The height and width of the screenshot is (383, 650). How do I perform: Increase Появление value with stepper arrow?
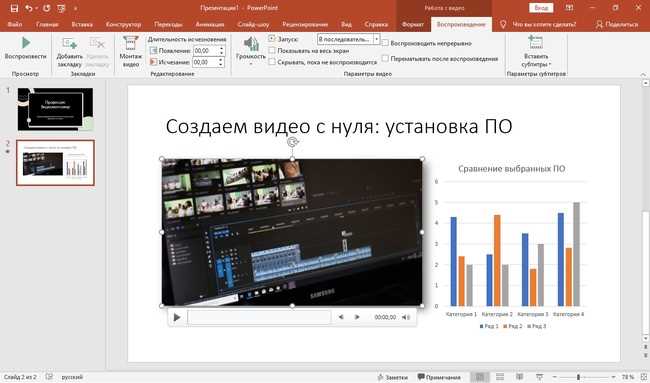point(221,48)
